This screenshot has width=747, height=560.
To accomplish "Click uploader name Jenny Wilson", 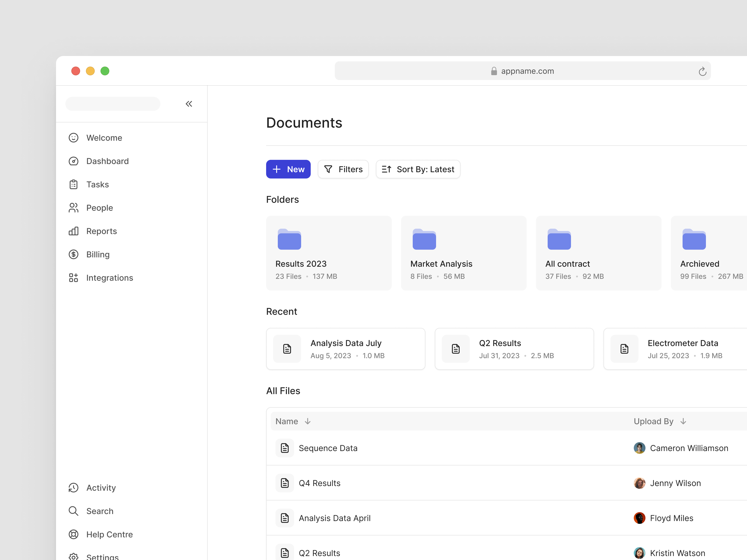I will [x=675, y=483].
